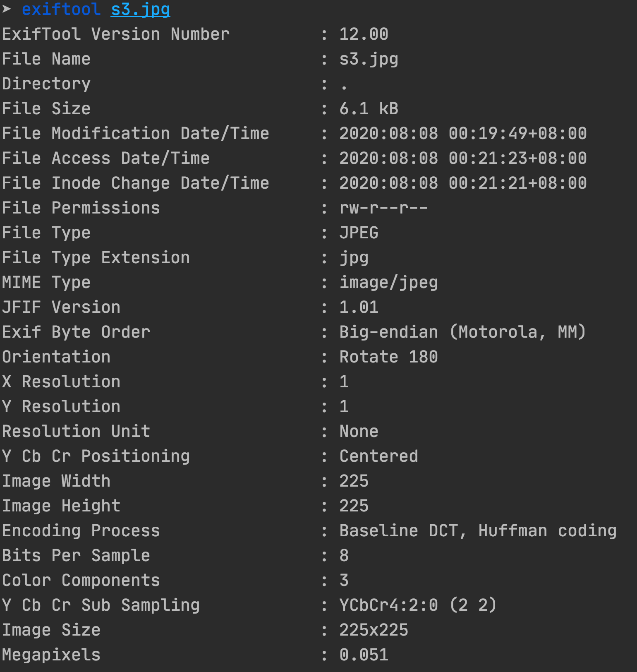Click the Rotate 180 orientation value

tap(388, 357)
